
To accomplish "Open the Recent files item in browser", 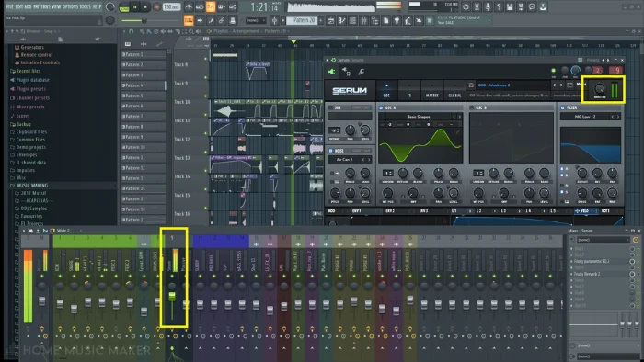I will pos(28,71).
